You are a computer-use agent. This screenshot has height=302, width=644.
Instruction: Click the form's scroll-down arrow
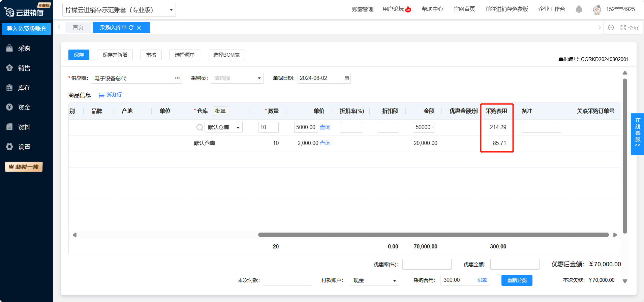[625, 281]
